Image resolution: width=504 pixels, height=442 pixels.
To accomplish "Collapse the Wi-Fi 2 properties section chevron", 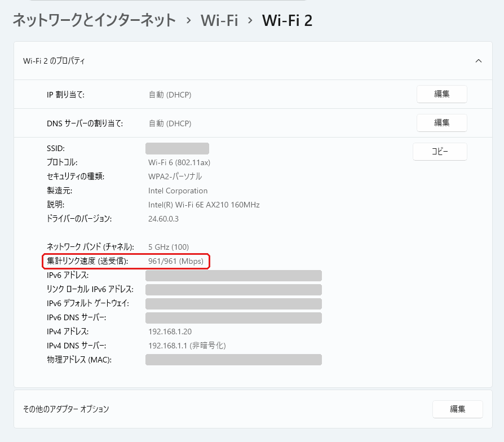I will 478,61.
